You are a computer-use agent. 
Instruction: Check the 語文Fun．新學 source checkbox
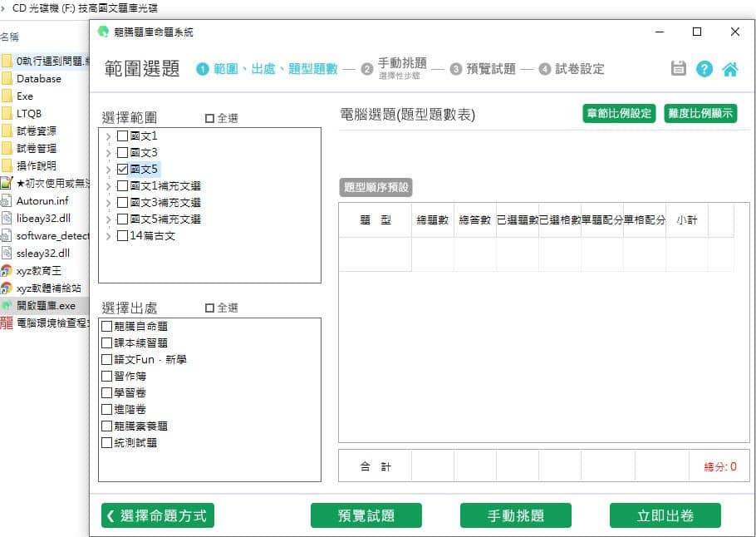(107, 359)
